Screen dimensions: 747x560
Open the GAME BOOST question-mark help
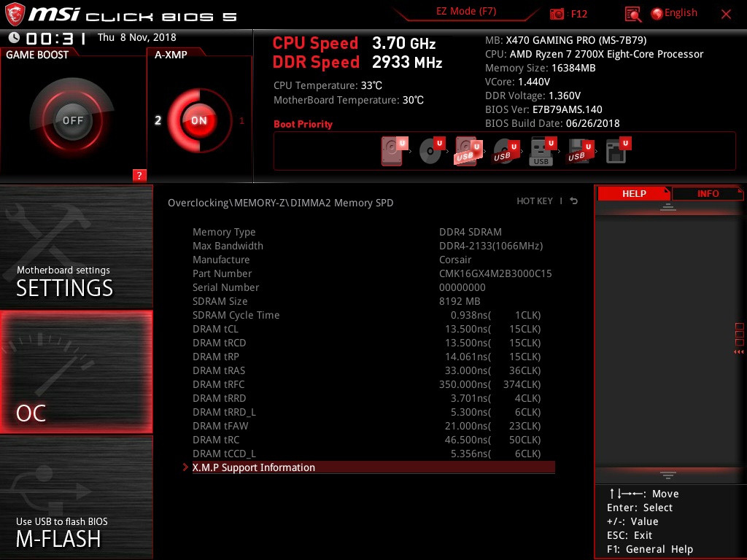click(x=139, y=175)
